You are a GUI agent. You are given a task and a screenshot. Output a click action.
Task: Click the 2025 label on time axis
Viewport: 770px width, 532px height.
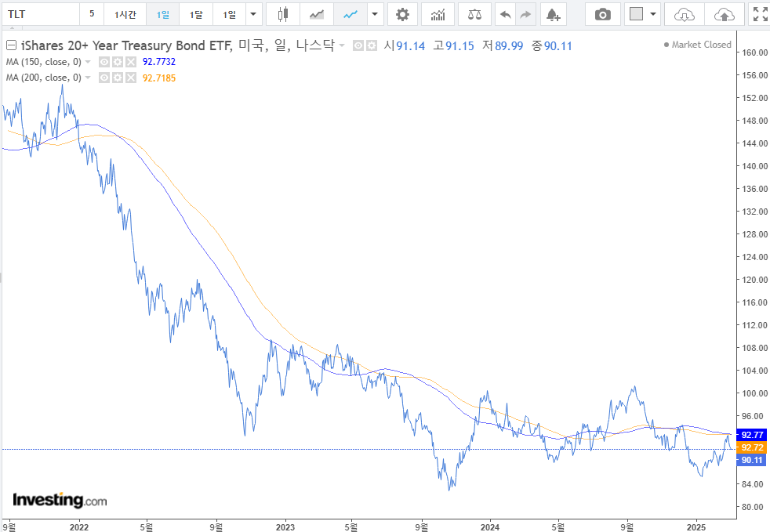tap(696, 527)
